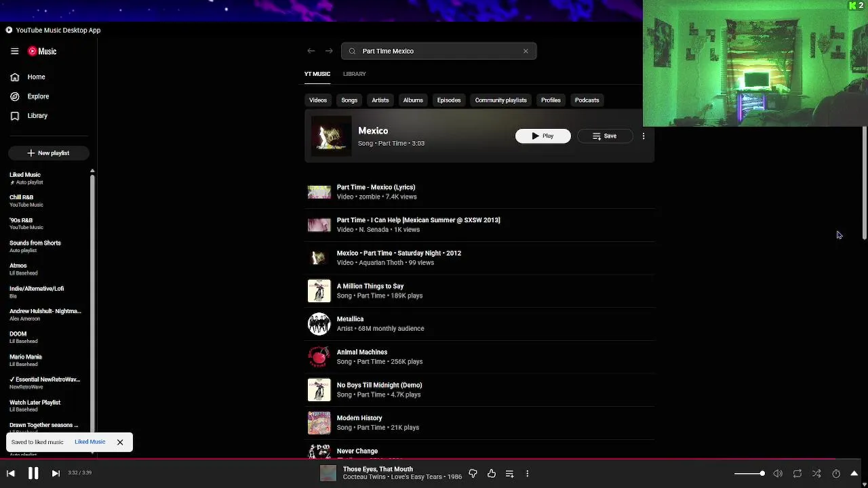Open more options for Mexico top result

[x=644, y=136]
